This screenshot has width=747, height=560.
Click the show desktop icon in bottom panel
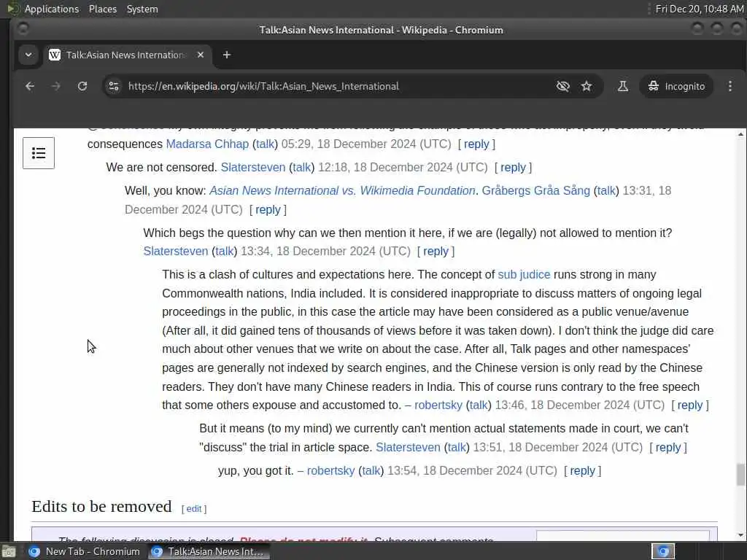(x=8, y=551)
